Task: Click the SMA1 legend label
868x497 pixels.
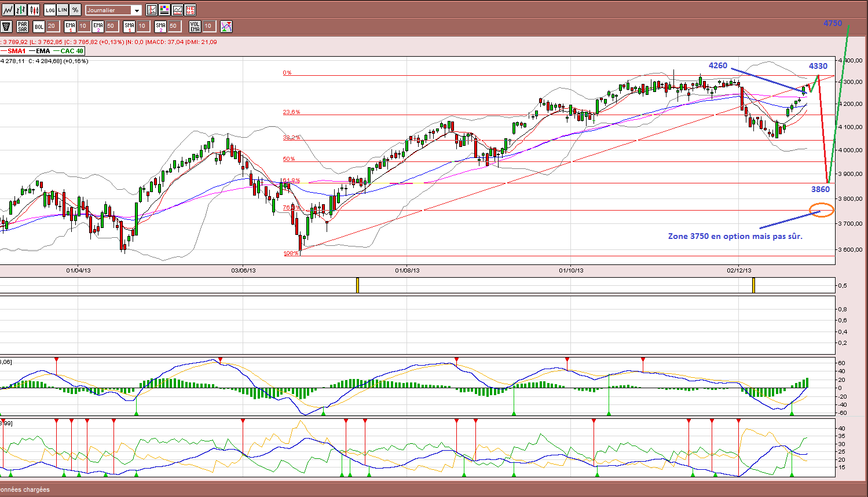Action: pyautogui.click(x=16, y=51)
